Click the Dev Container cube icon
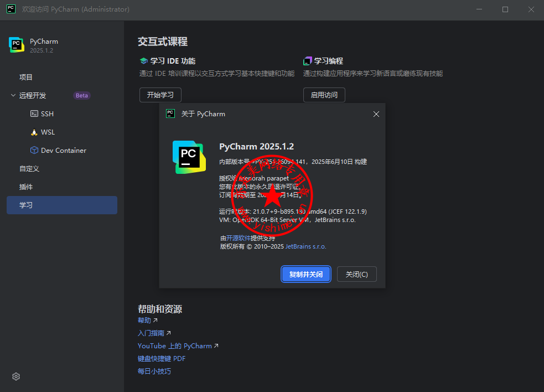 click(34, 150)
